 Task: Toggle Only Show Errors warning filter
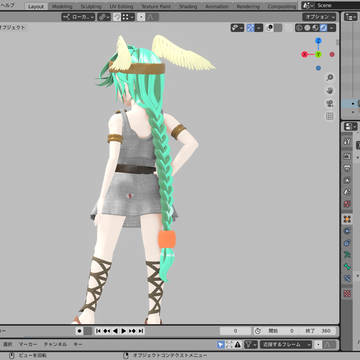coord(237,345)
